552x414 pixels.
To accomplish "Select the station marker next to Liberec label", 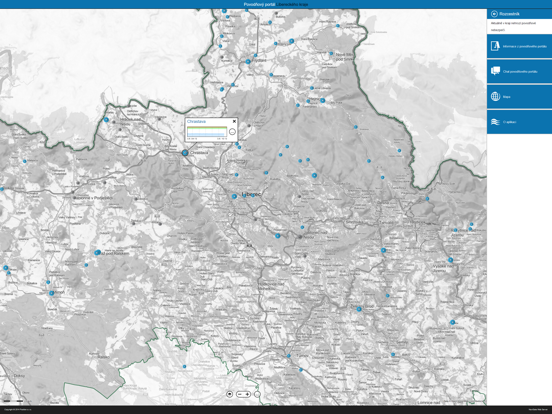I will [234, 196].
